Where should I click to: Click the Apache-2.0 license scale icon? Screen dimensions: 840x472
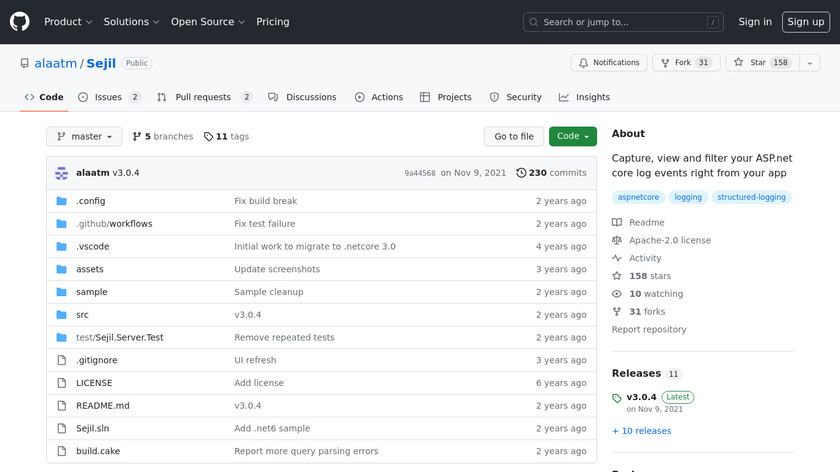click(617, 240)
